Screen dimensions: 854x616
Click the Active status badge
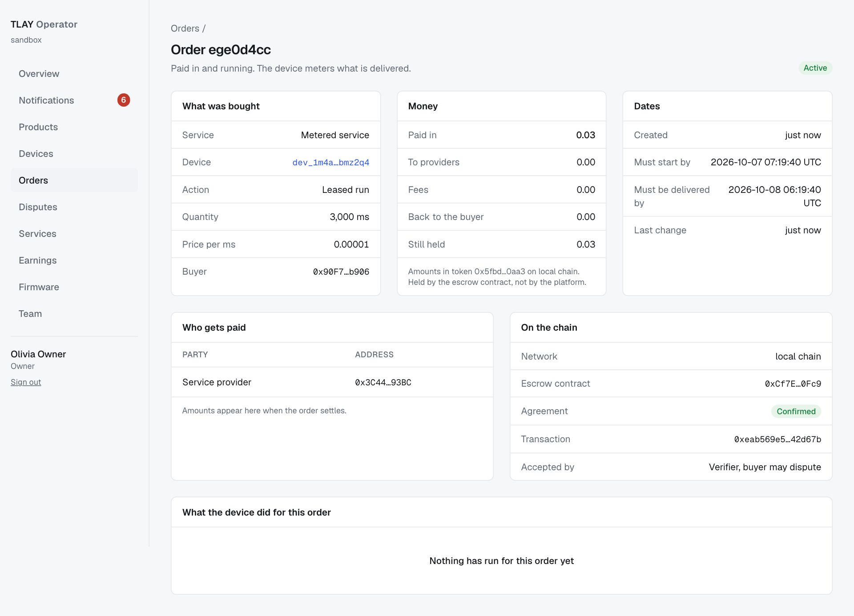(x=815, y=68)
